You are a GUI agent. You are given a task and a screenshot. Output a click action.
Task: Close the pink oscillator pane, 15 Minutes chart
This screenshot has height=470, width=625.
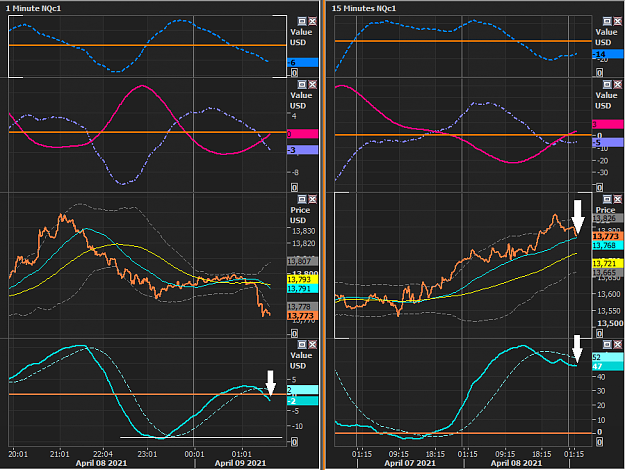tap(617, 85)
